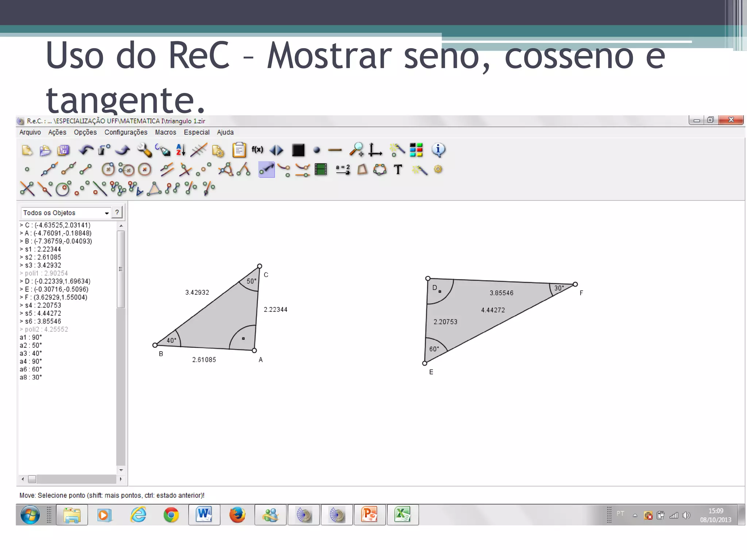Click the ? help button beside dropdown

point(117,212)
